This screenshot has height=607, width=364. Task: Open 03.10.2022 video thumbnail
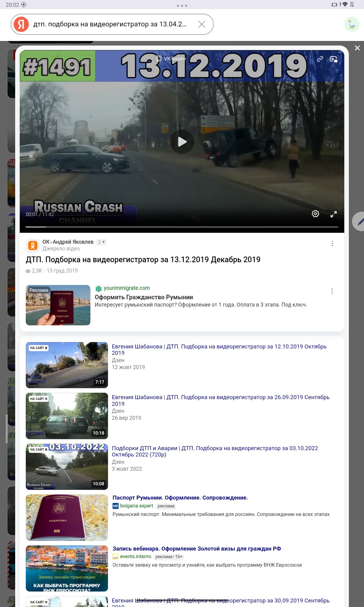pyautogui.click(x=67, y=467)
